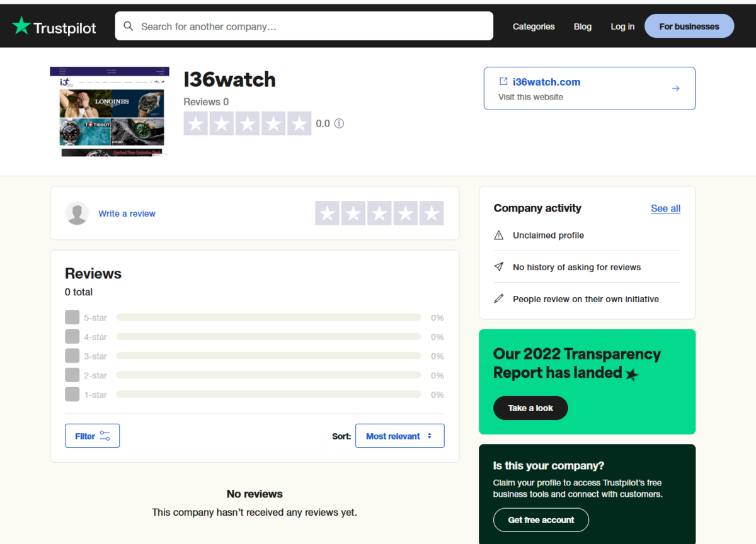The width and height of the screenshot is (756, 544).
Task: Click the 2-star rating progress bar
Action: click(268, 375)
